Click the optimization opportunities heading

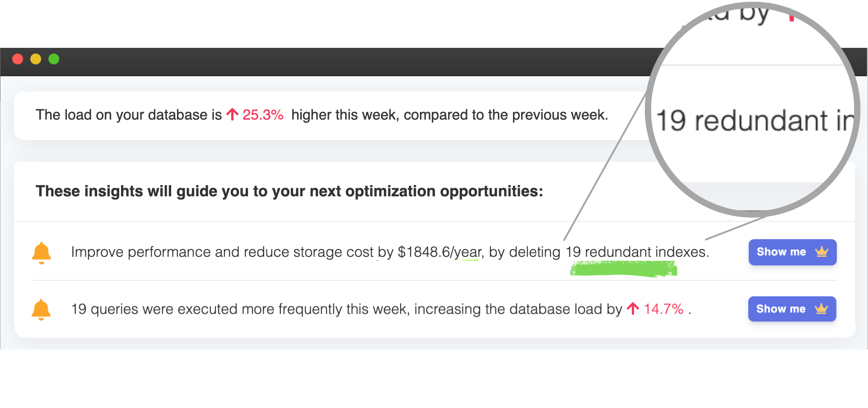coord(289,191)
